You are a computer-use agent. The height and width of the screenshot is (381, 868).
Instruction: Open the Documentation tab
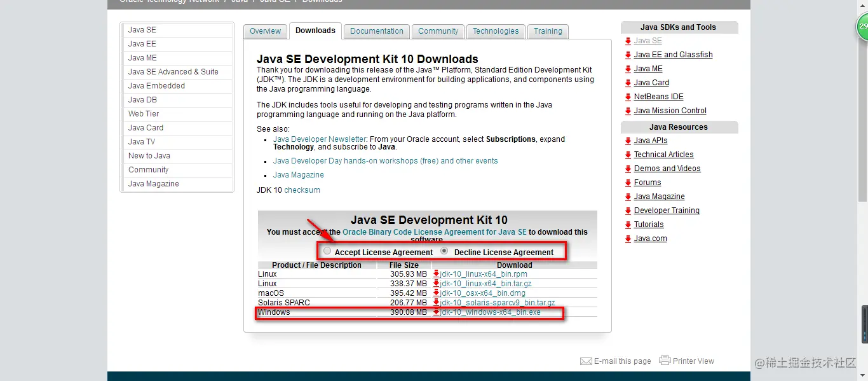(376, 31)
